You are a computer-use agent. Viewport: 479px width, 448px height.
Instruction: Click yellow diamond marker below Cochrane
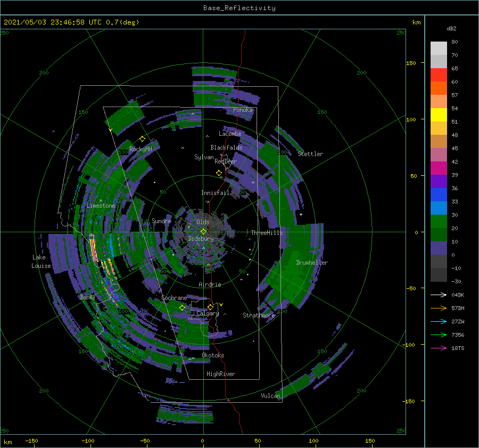point(182,308)
